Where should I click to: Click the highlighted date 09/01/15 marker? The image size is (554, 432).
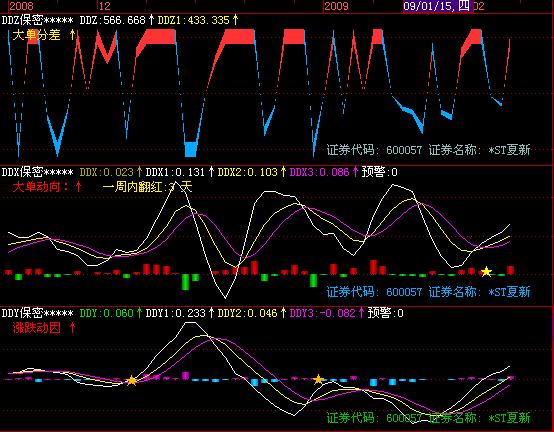click(x=438, y=6)
